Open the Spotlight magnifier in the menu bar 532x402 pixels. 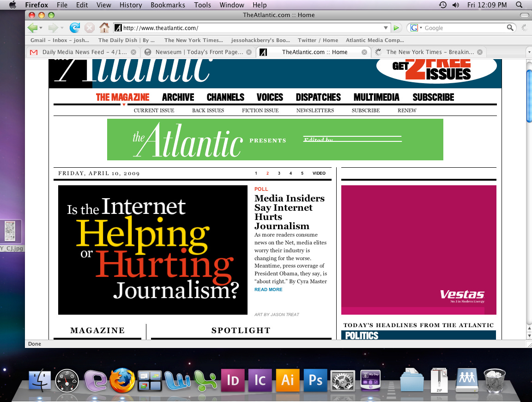click(519, 5)
